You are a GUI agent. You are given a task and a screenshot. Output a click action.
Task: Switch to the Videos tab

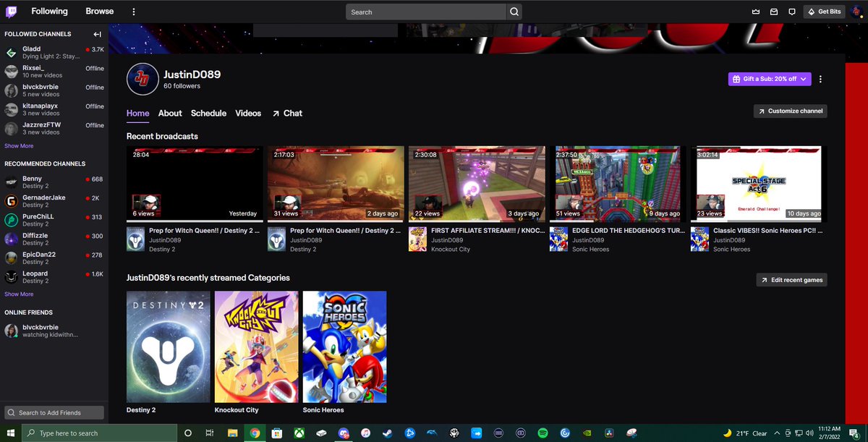pyautogui.click(x=248, y=113)
